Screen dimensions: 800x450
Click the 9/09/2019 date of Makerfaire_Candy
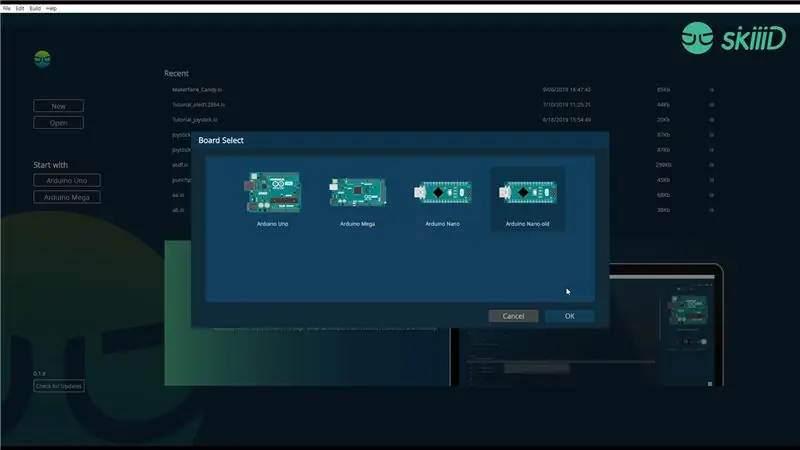point(566,90)
